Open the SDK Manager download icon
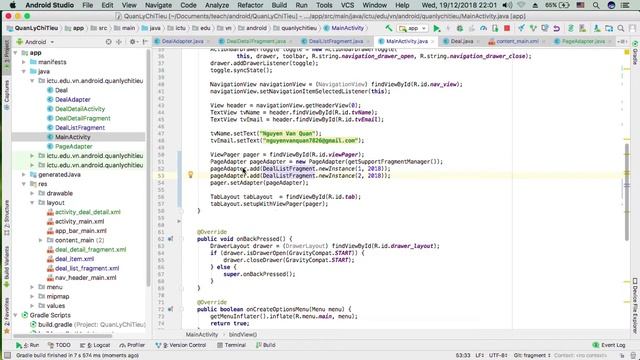Screen dimensions: 640x360 tap(597, 28)
